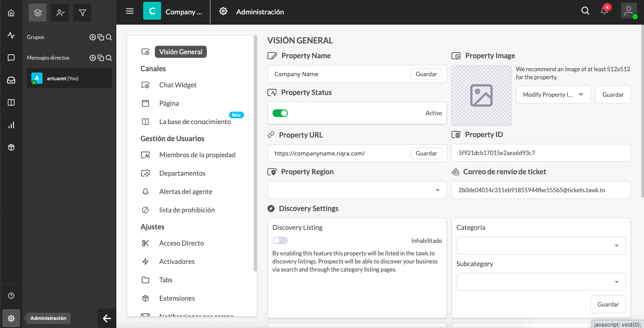Open lista de prohibición
This screenshot has width=644, height=328.
[x=187, y=210]
